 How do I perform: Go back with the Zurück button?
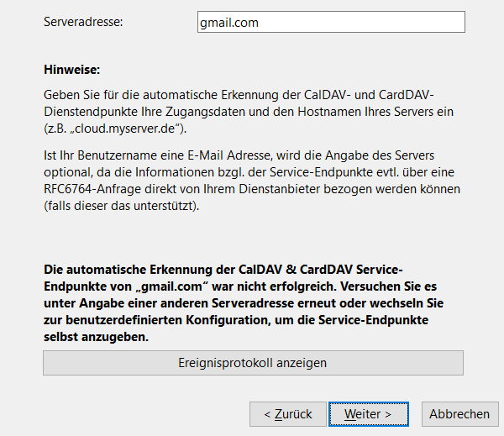coord(287,414)
